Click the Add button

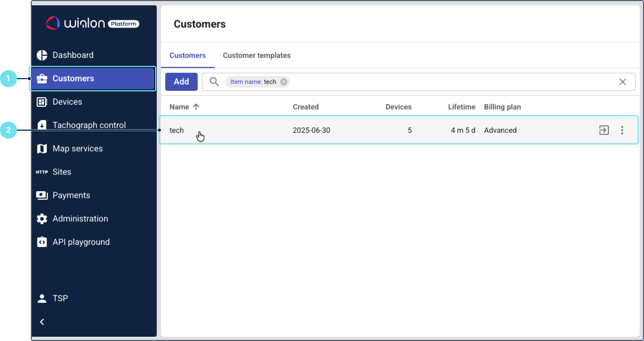click(181, 82)
